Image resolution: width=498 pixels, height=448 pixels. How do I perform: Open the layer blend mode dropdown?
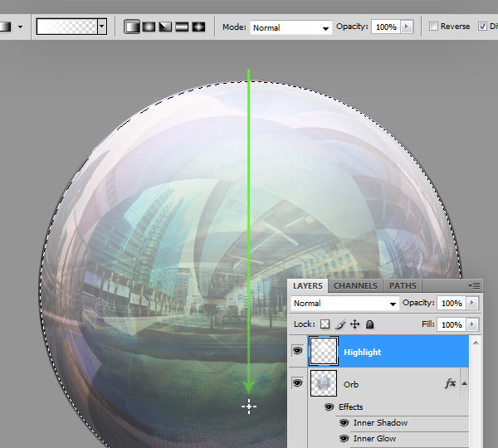coord(344,304)
